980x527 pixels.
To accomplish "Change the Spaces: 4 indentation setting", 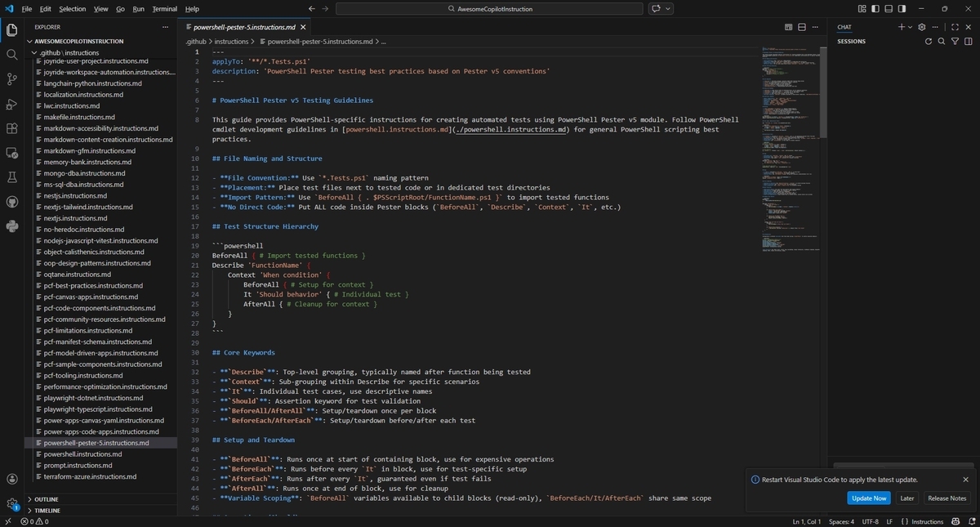I will 842,521.
